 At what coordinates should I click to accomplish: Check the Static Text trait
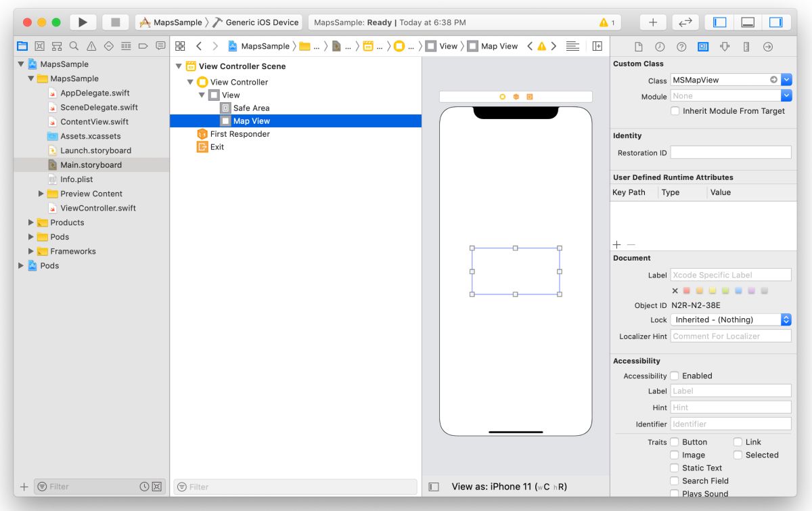pos(675,468)
